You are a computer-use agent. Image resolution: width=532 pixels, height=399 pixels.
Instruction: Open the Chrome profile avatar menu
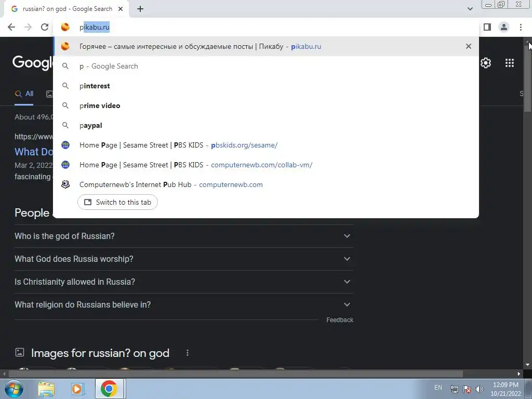pyautogui.click(x=504, y=27)
